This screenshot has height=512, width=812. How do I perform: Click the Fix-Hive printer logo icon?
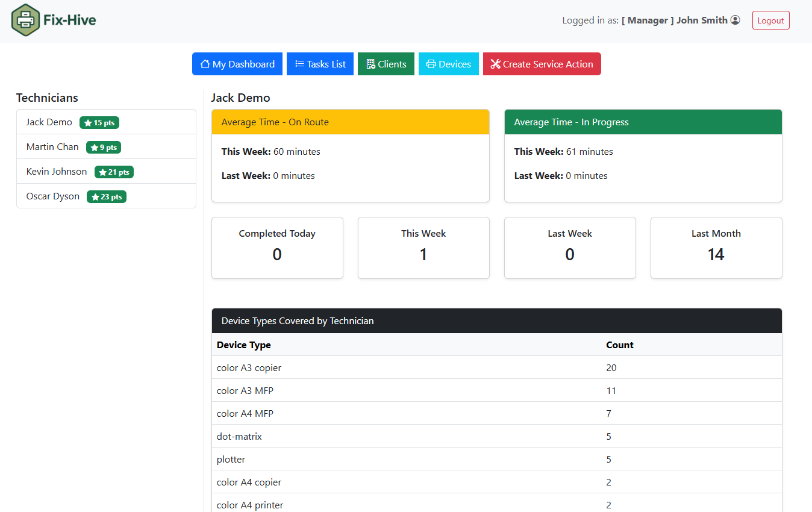pyautogui.click(x=25, y=20)
